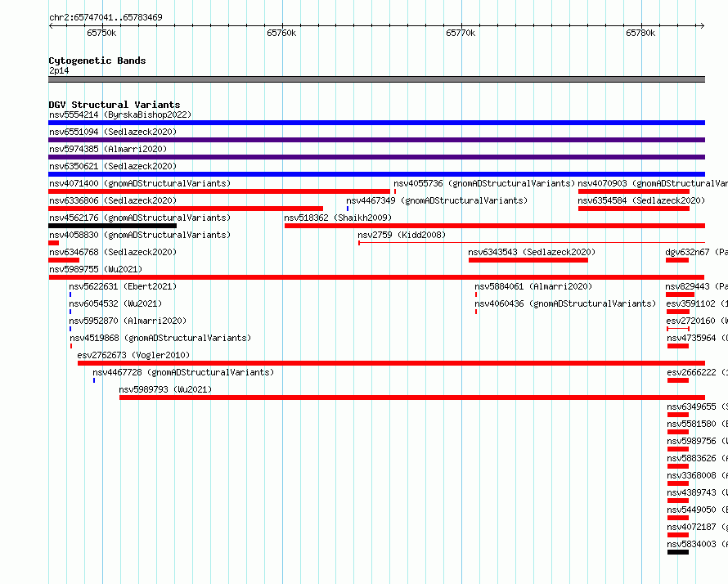Select nsv6349655 variant label
Viewport: 728px width, 584px height.
pyautogui.click(x=698, y=407)
